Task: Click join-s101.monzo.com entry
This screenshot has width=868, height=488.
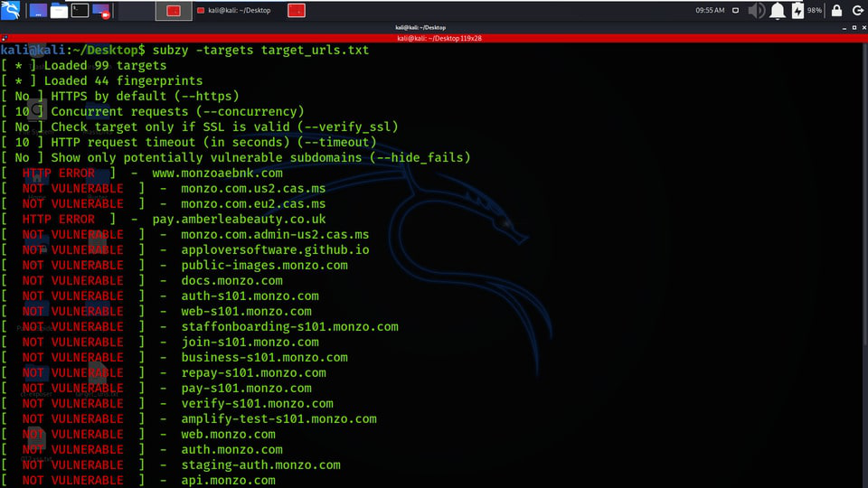Action: point(250,343)
